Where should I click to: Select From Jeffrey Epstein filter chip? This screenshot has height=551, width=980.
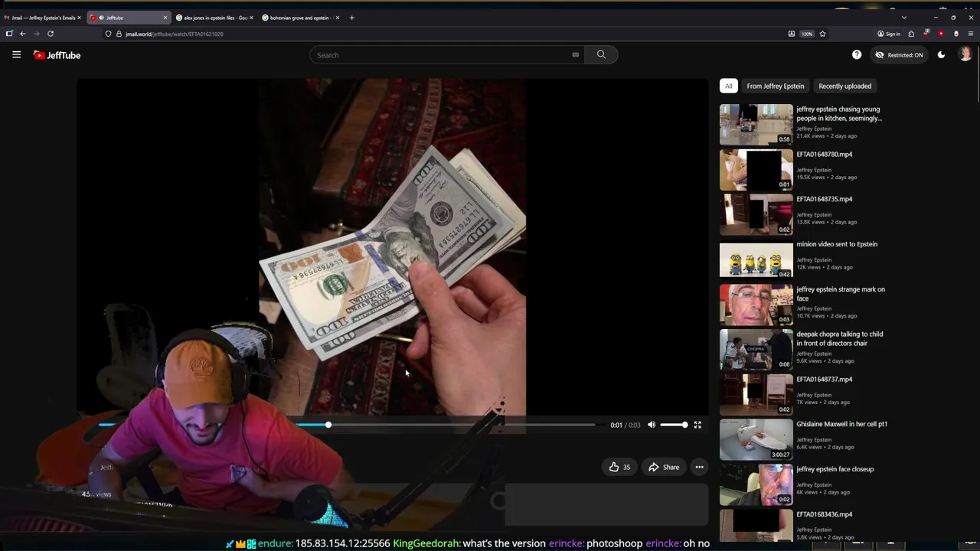click(776, 86)
